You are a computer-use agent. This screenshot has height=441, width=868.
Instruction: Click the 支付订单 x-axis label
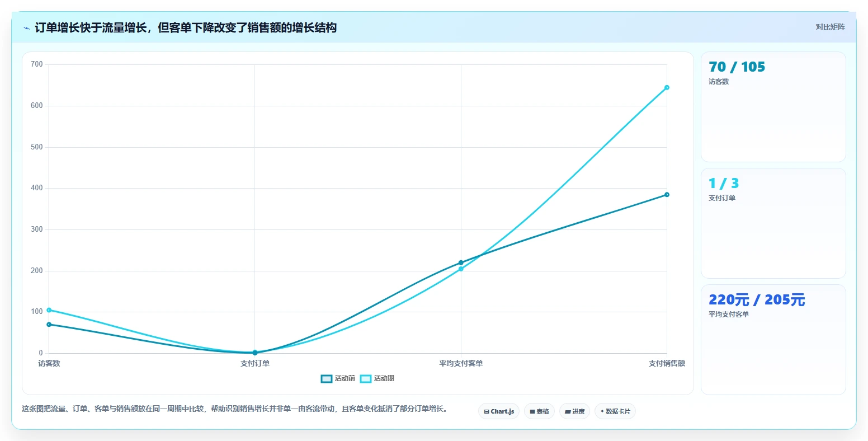pyautogui.click(x=255, y=363)
